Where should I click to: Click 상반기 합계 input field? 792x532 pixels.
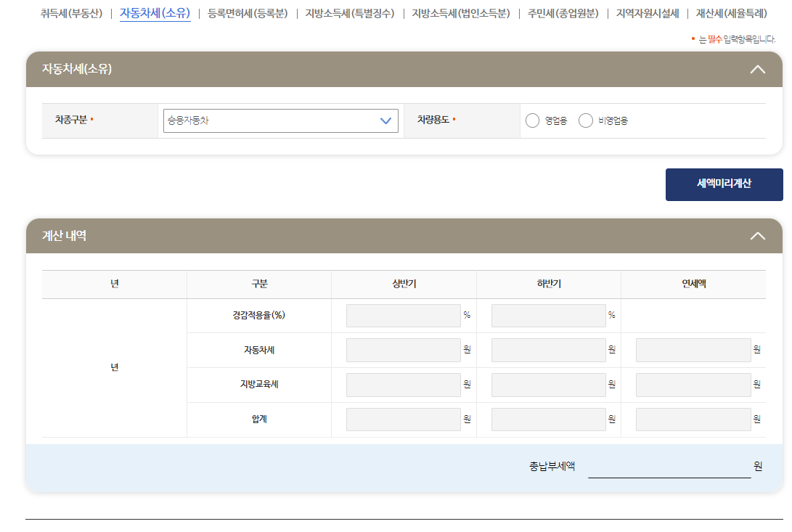[x=404, y=420]
